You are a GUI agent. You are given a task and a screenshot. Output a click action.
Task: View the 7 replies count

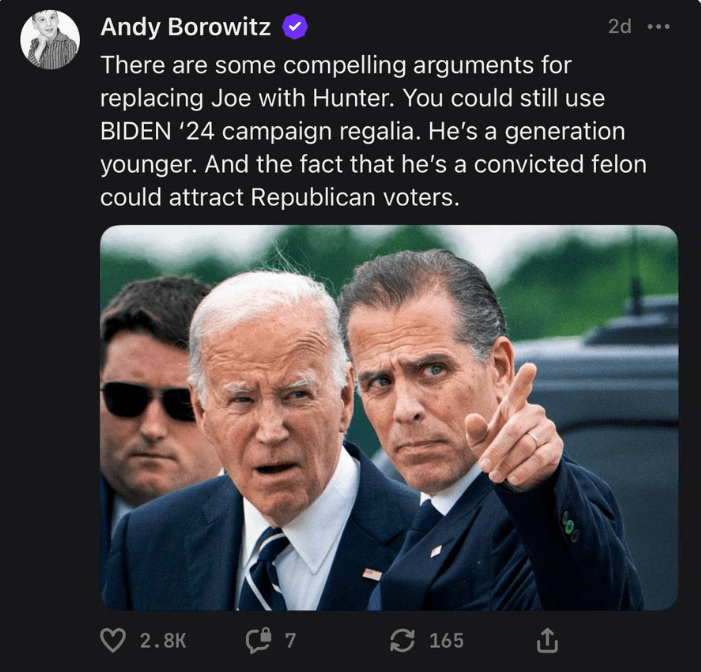(290, 641)
